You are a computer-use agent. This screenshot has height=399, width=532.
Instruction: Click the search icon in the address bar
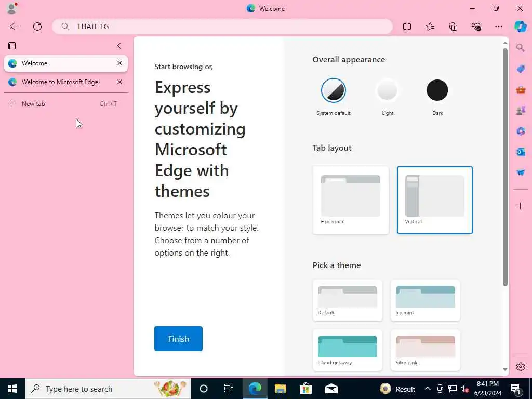65,26
